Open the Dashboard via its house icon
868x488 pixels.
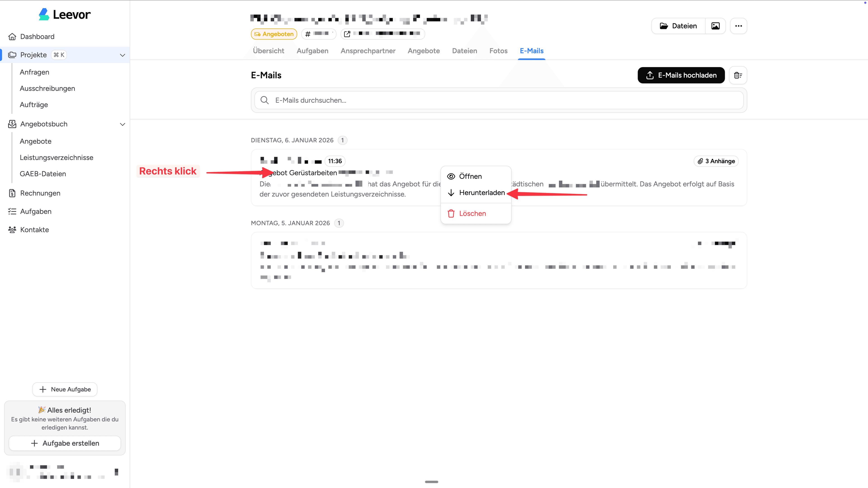(x=12, y=36)
